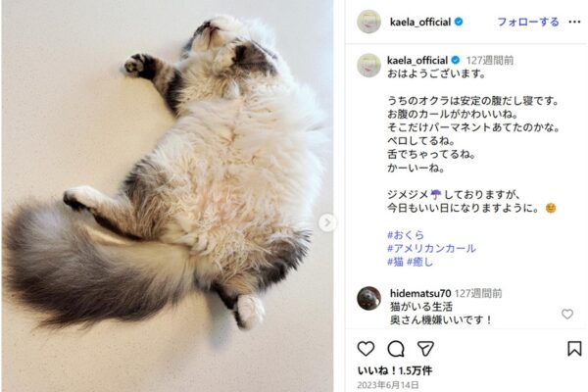Click the 2023年6月14日 post date

click(388, 385)
